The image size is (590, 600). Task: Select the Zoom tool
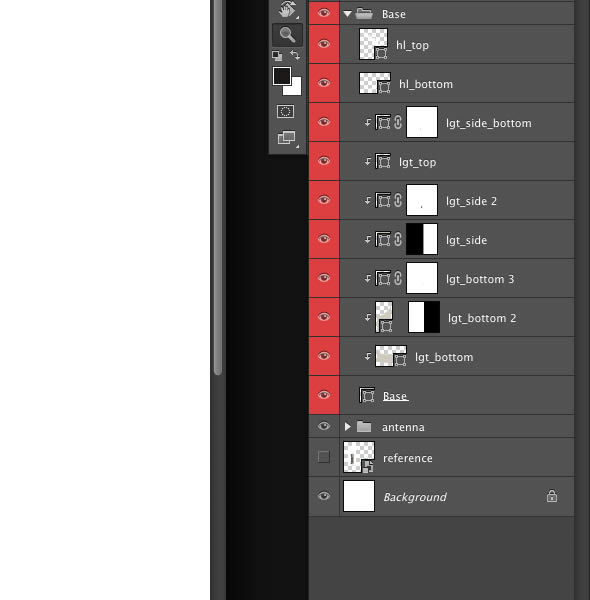tap(287, 35)
